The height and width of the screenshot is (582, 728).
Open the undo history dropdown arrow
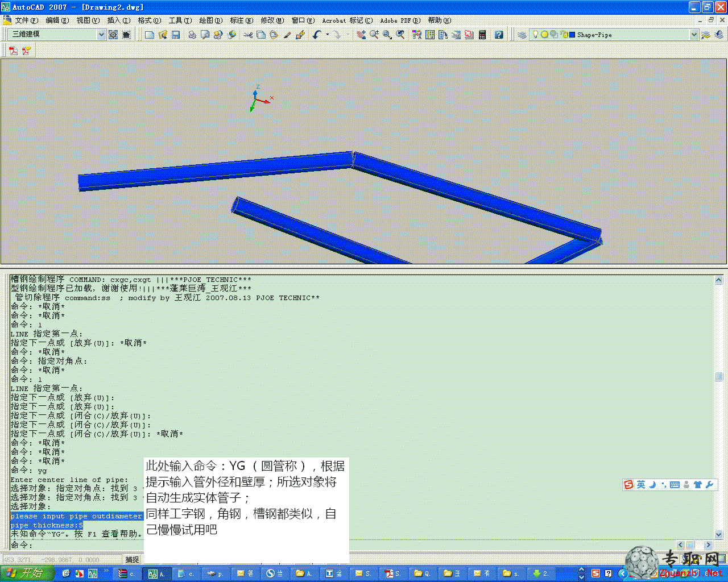(x=328, y=35)
